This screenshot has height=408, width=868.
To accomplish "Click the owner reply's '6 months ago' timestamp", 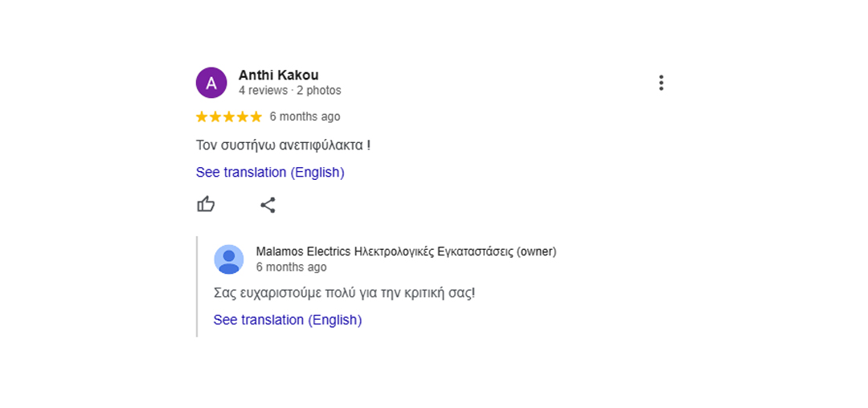I will pos(291,267).
